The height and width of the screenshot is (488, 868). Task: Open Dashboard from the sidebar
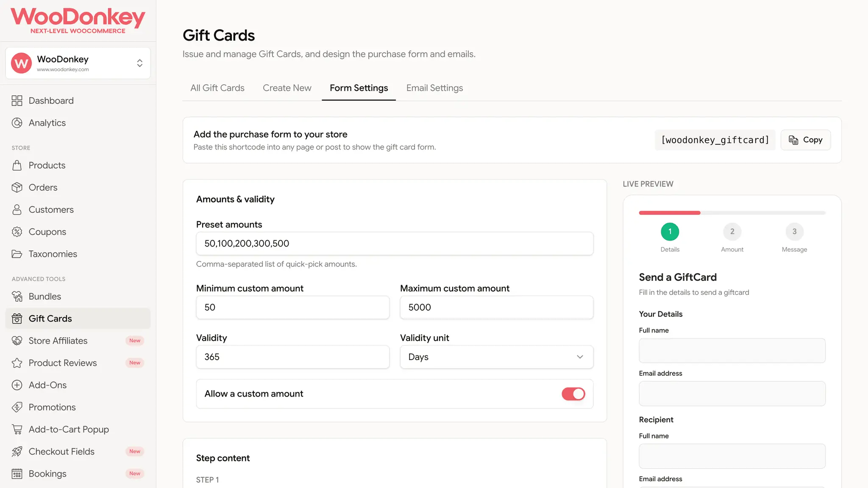click(x=78, y=101)
